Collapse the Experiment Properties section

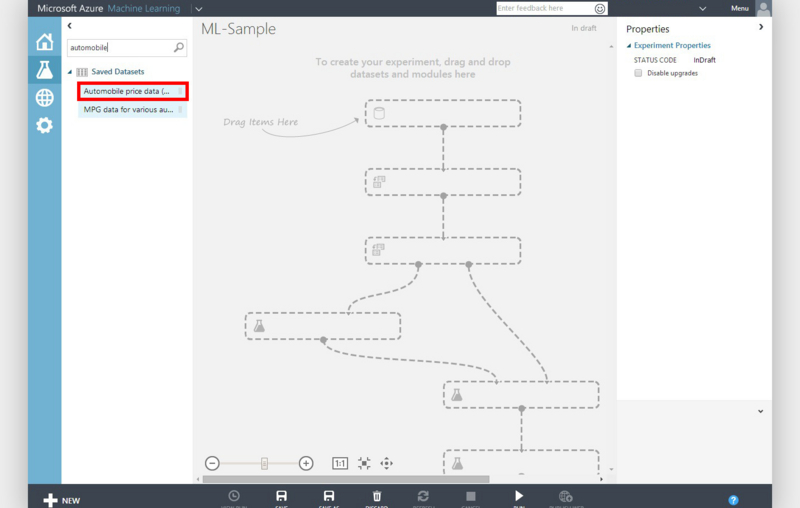click(x=629, y=45)
